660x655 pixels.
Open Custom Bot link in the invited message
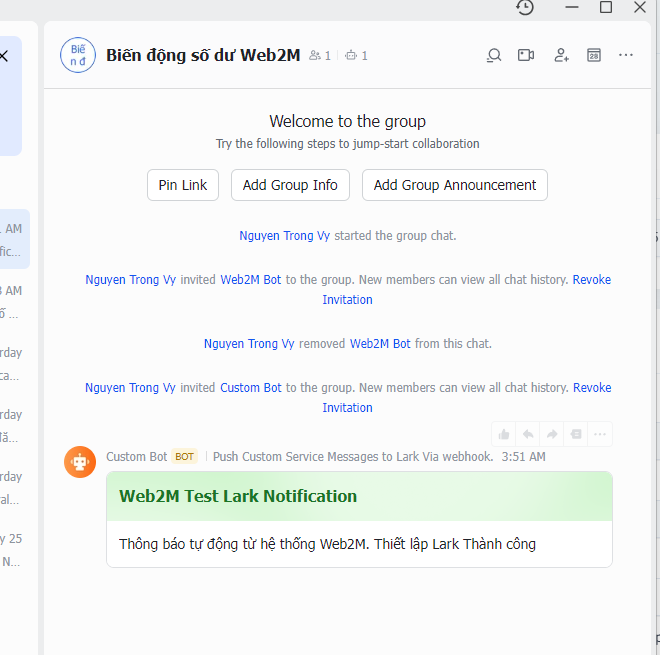pyautogui.click(x=251, y=388)
